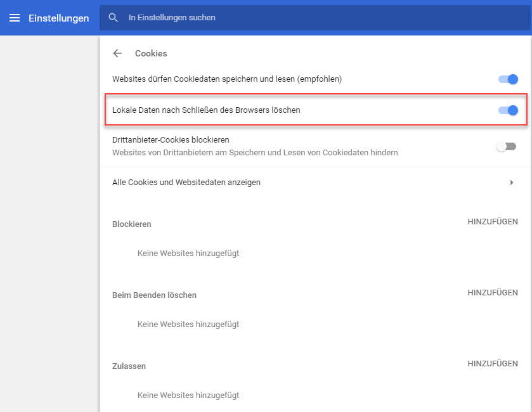Disable 'Websites dürfen Cookiedaten speichern' toggle
This screenshot has width=532, height=412.
[x=509, y=79]
